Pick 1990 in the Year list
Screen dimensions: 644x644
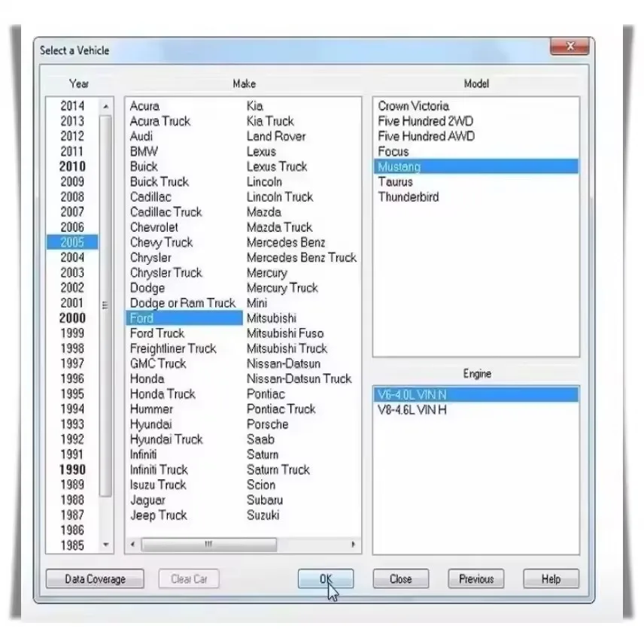[71, 469]
